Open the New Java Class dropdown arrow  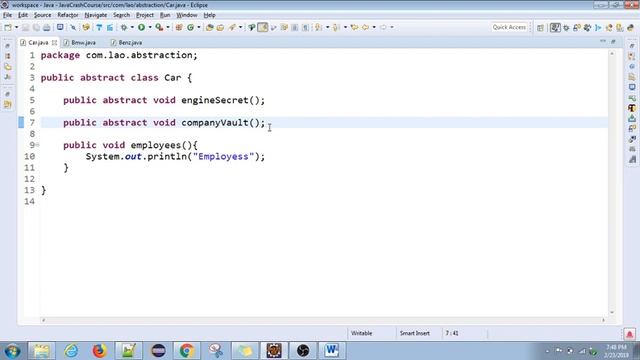[x=199, y=27]
